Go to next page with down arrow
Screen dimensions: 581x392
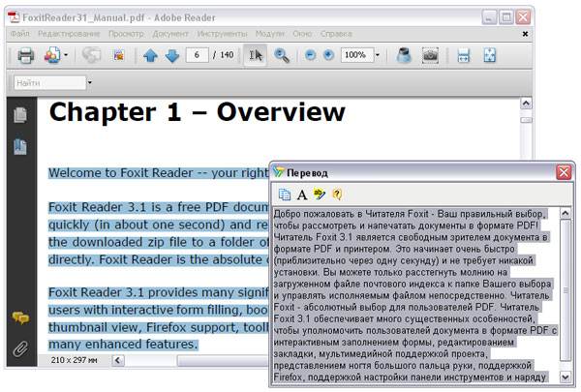(172, 55)
